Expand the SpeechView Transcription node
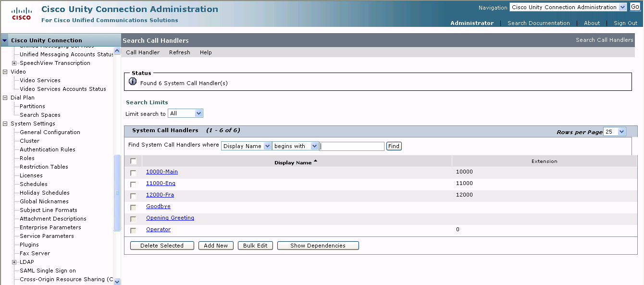 14,63
